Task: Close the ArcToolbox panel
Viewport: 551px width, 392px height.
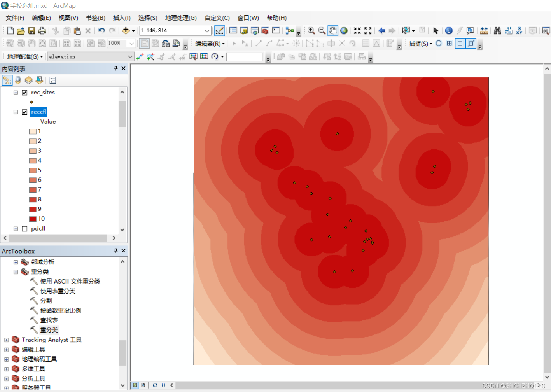Action: coord(123,251)
